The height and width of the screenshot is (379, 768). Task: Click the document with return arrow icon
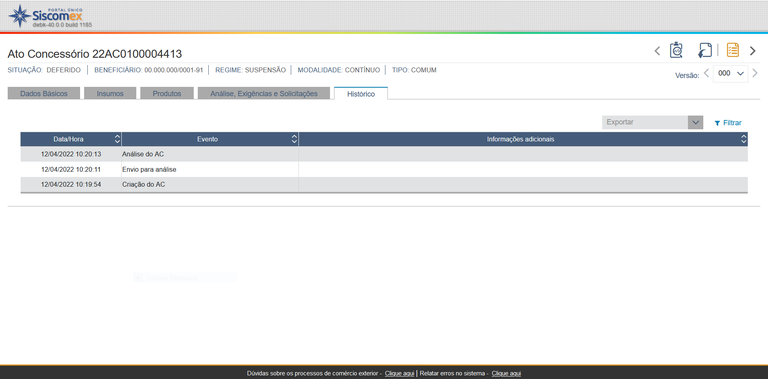pos(704,50)
